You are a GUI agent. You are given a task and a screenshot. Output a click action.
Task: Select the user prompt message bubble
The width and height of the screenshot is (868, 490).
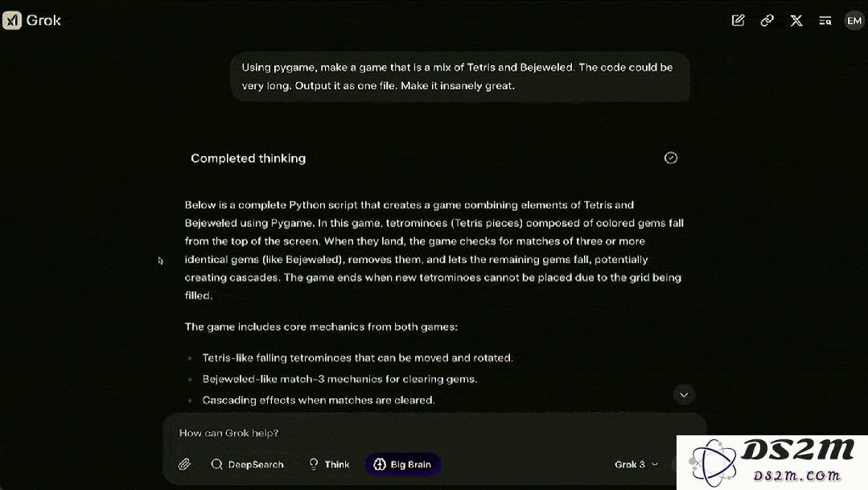(460, 76)
